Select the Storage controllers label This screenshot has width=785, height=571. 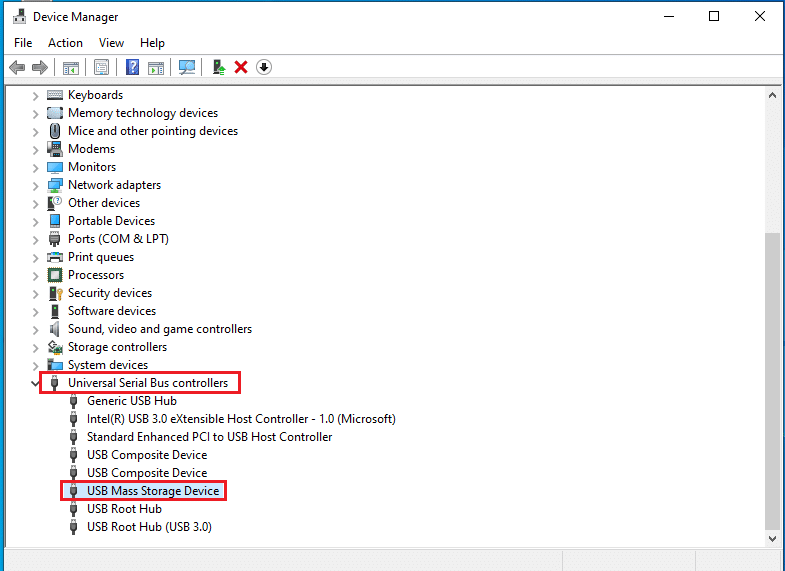click(x=118, y=347)
